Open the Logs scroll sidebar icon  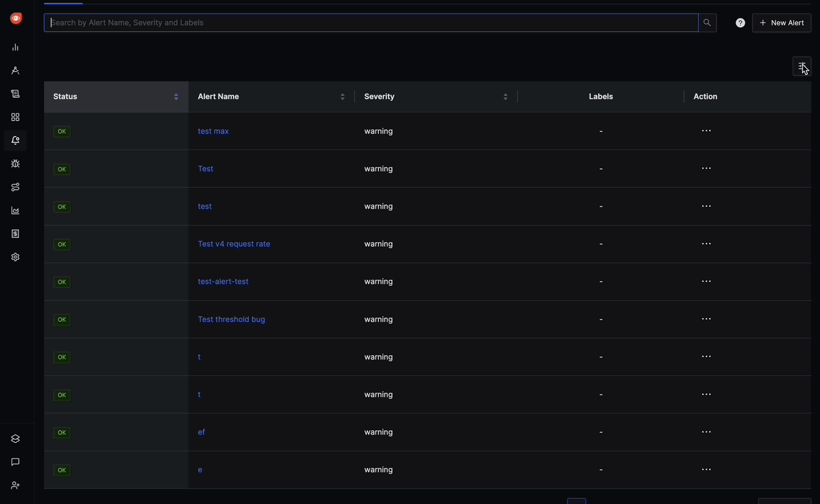[x=16, y=94]
